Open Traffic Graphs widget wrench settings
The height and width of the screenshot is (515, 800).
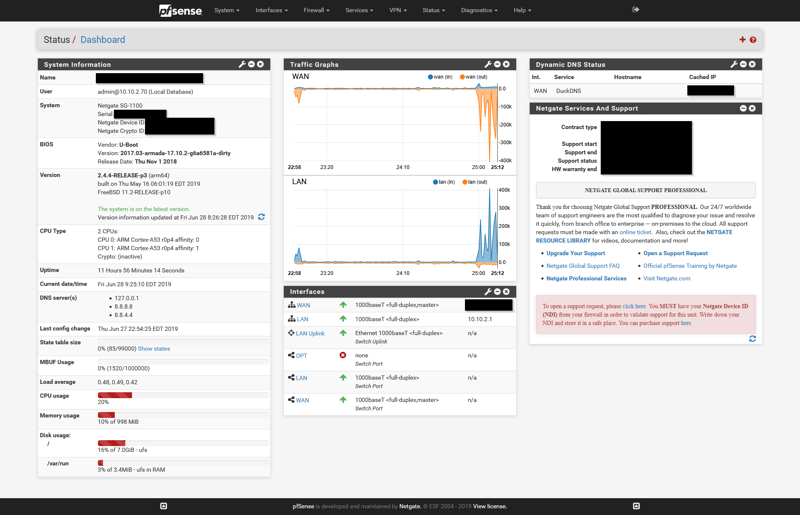[x=488, y=64]
